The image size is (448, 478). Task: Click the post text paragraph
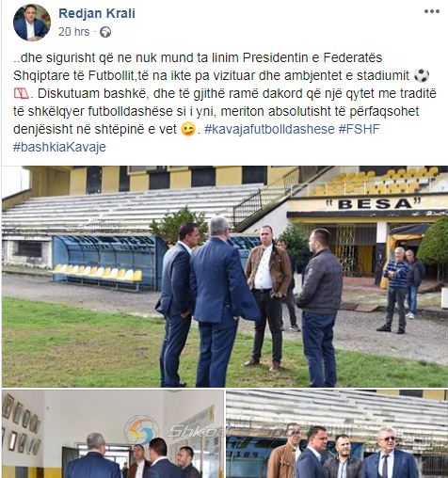[x=225, y=103]
